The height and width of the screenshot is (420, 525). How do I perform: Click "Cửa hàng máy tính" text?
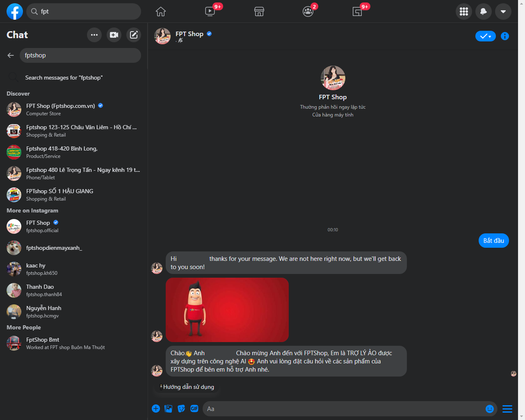click(x=333, y=115)
